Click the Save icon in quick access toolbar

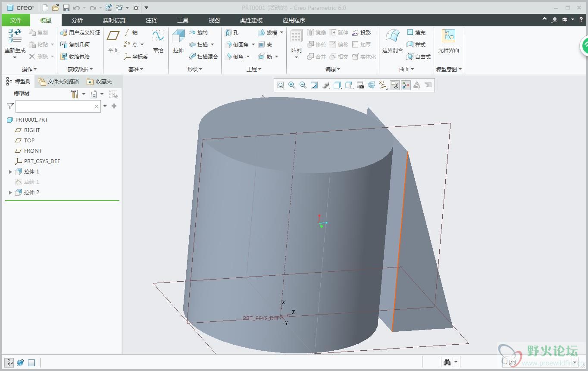click(66, 8)
